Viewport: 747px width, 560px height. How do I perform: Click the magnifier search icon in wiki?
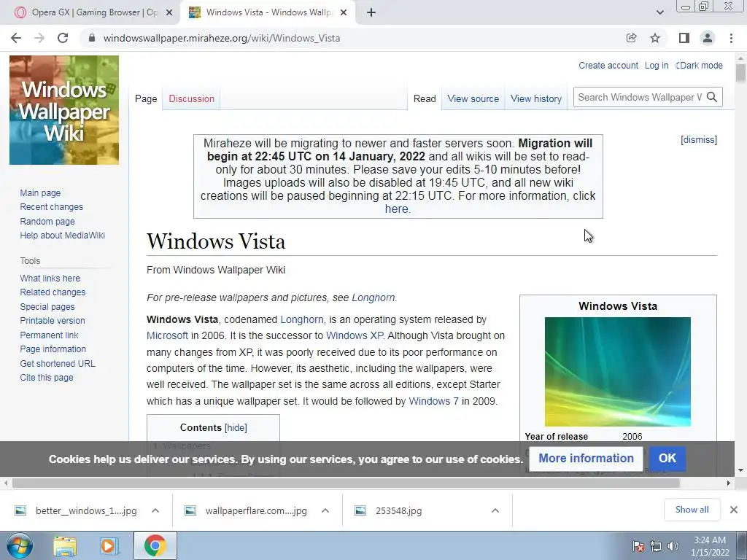point(712,97)
